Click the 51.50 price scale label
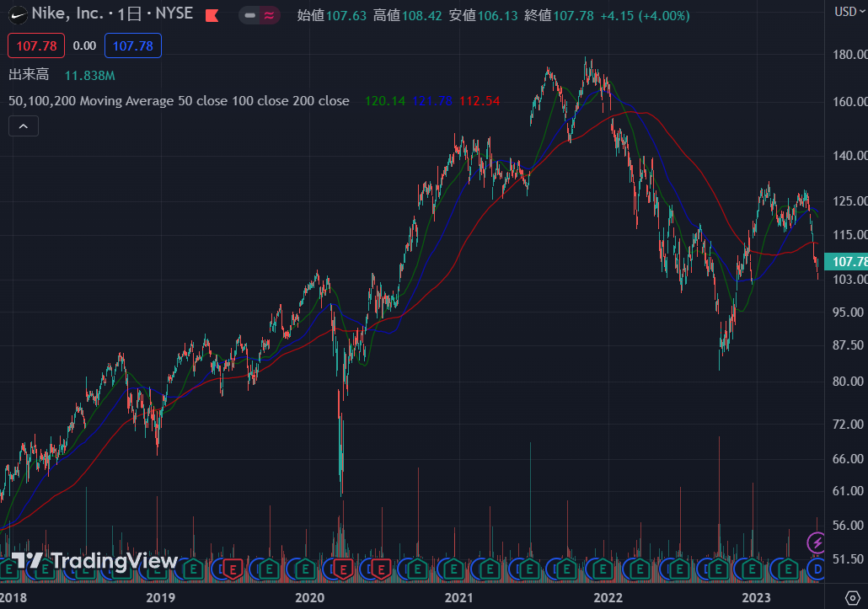Screen dimensions: 868x609 click(848, 559)
